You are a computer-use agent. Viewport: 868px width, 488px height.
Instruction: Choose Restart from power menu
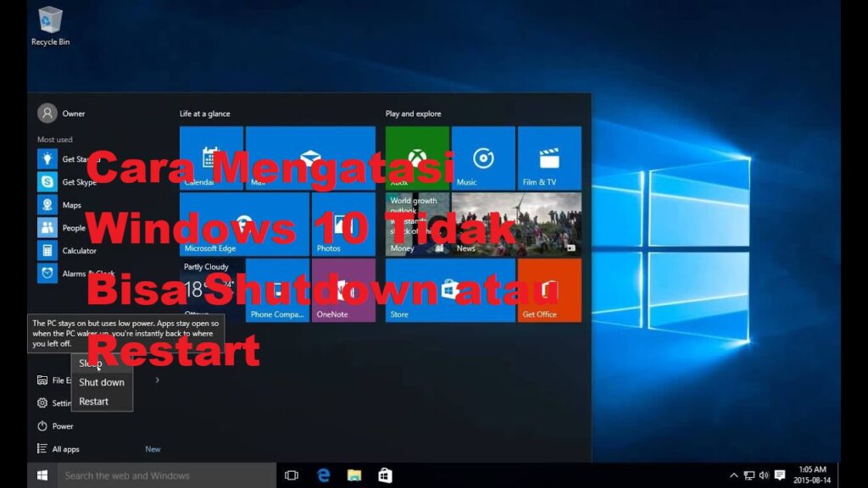pos(102,402)
